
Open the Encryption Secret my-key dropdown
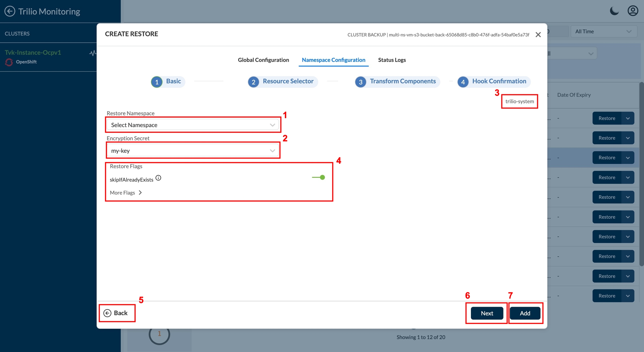click(x=193, y=151)
